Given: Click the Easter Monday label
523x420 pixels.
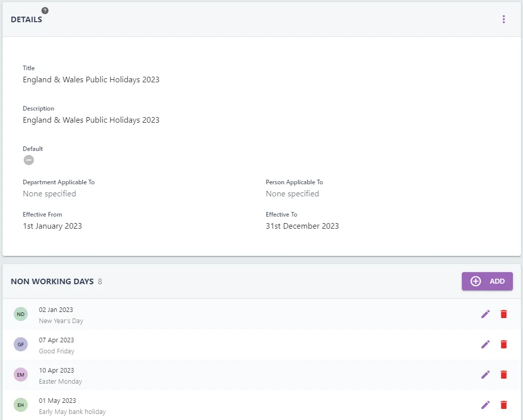Looking at the screenshot, I should [x=60, y=382].
